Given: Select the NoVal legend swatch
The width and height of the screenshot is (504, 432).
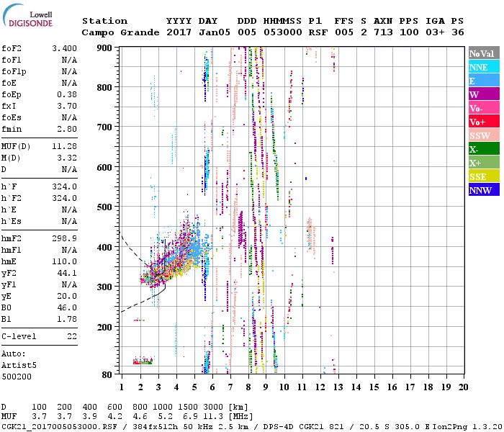Looking at the screenshot, I should pyautogui.click(x=484, y=53).
